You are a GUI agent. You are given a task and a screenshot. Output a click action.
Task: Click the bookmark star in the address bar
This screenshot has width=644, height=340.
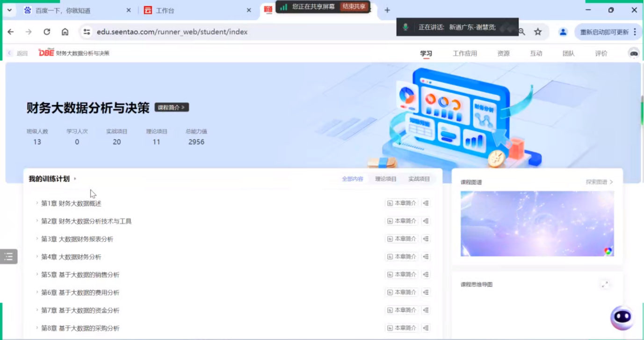[x=538, y=32]
